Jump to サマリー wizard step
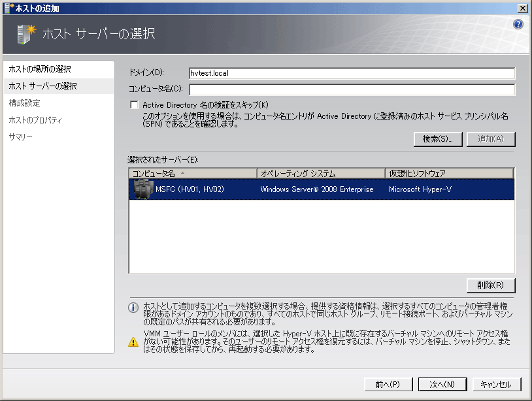Screen dimensions: 532x401 (x=20, y=137)
